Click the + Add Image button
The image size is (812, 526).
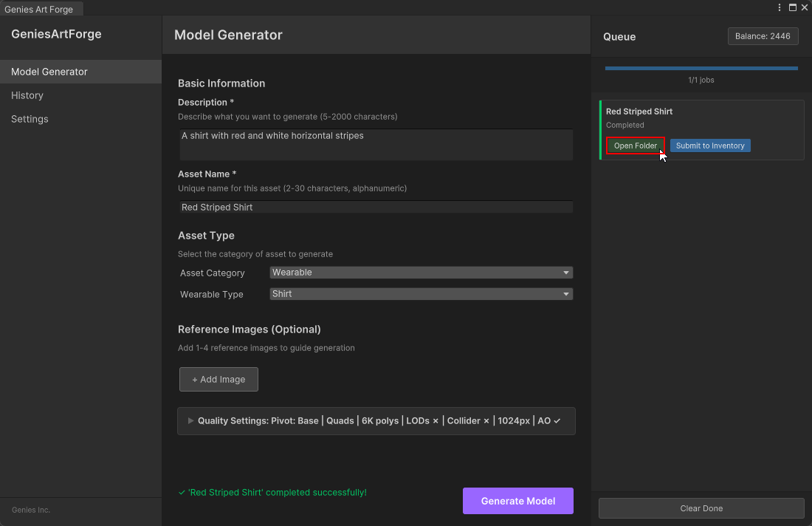tap(219, 379)
